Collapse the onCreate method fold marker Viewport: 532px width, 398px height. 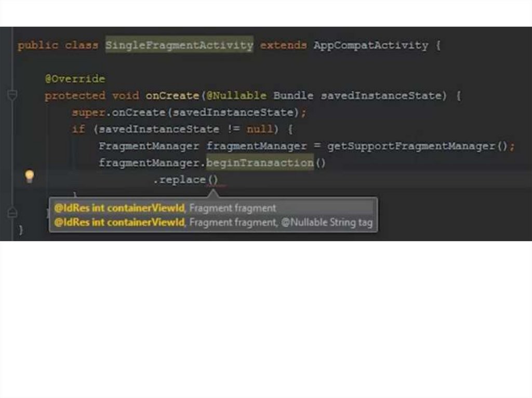point(12,95)
